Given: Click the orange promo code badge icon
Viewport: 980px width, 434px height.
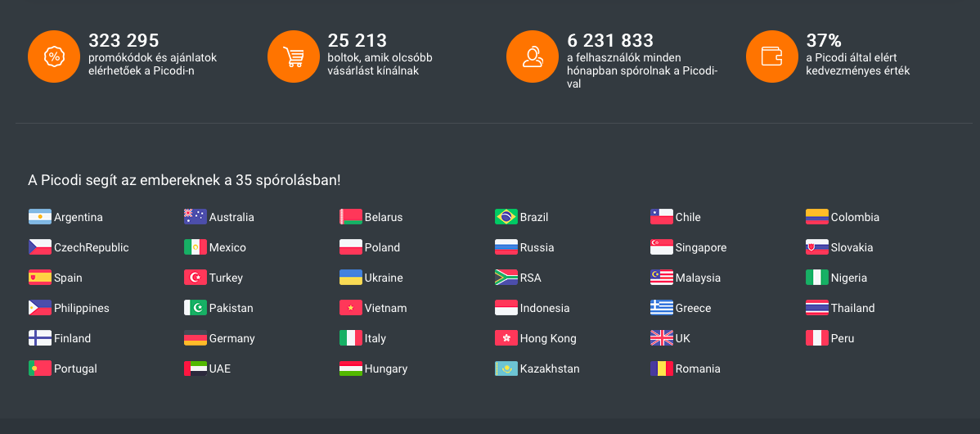Looking at the screenshot, I should pyautogui.click(x=53, y=57).
